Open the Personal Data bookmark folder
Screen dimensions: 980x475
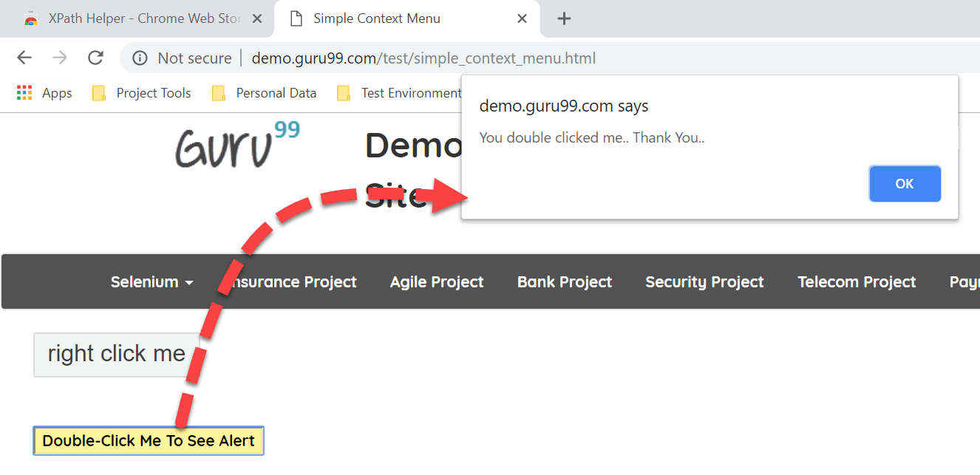click(264, 93)
